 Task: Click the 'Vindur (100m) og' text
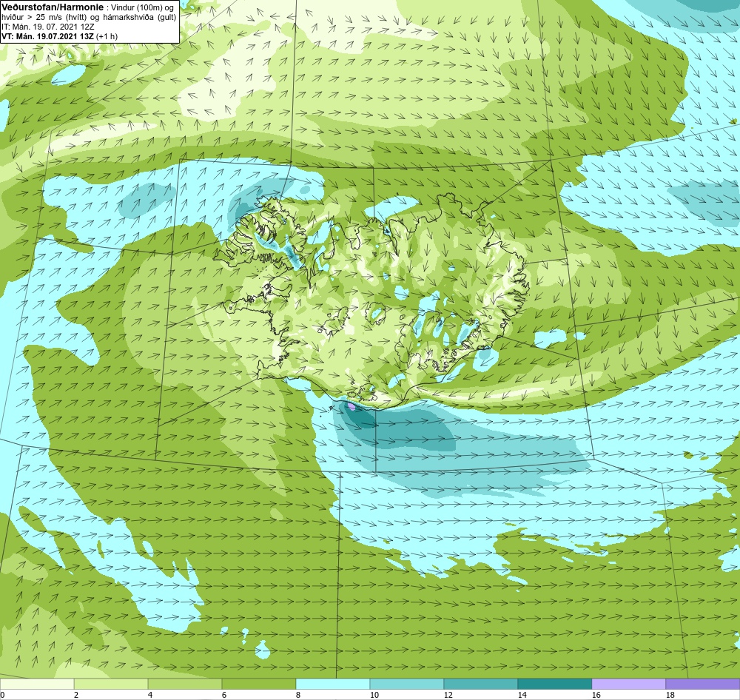pyautogui.click(x=143, y=7)
